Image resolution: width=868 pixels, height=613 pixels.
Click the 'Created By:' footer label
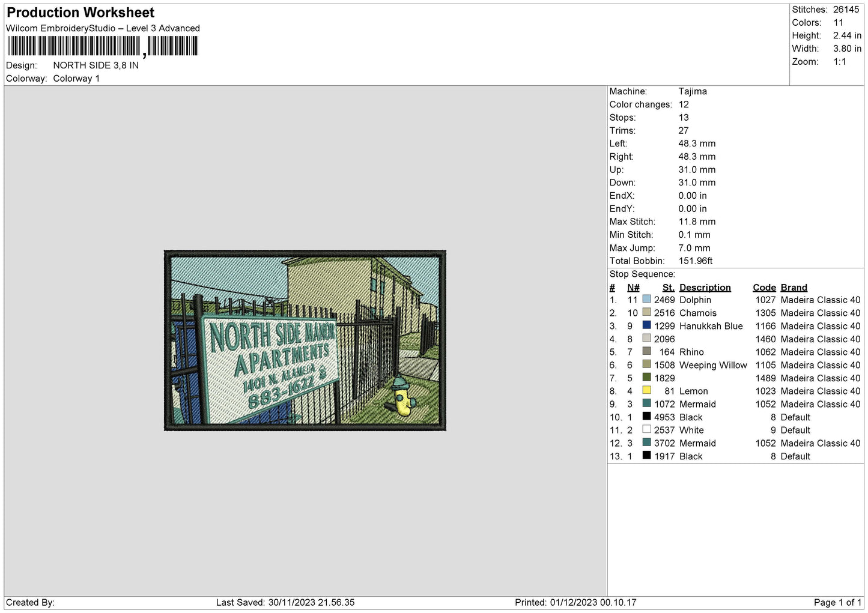(x=30, y=603)
